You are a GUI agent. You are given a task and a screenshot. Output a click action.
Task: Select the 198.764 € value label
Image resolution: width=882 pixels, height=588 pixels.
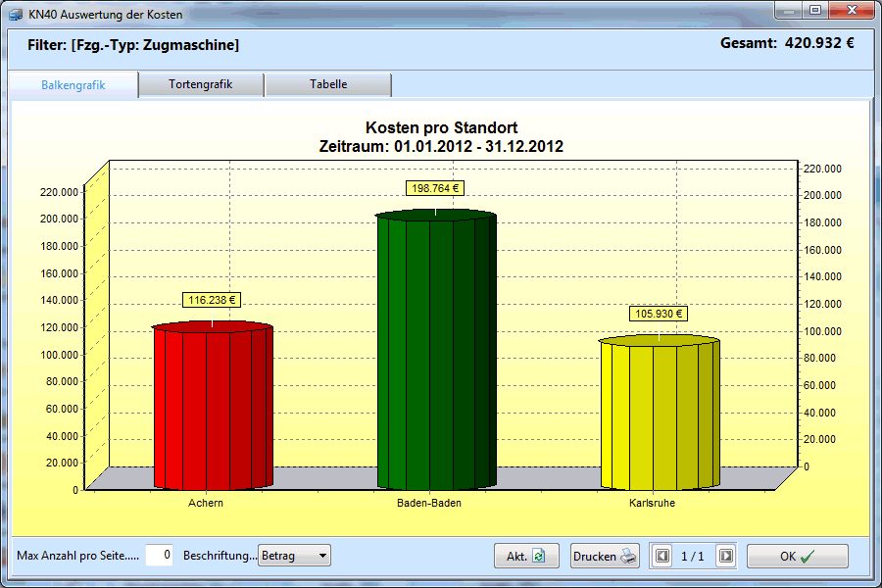[x=435, y=188]
